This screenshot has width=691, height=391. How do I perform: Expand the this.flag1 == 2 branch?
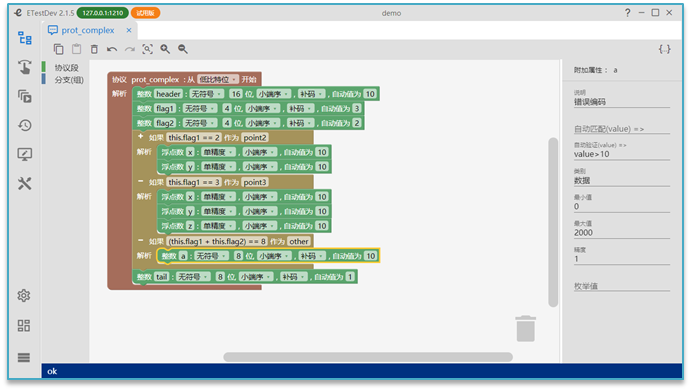pyautogui.click(x=141, y=137)
